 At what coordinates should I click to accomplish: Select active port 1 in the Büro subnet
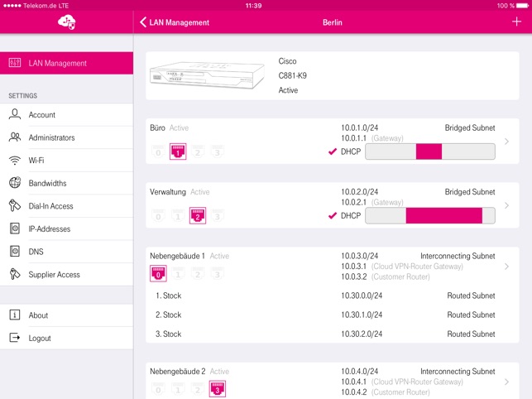point(178,151)
